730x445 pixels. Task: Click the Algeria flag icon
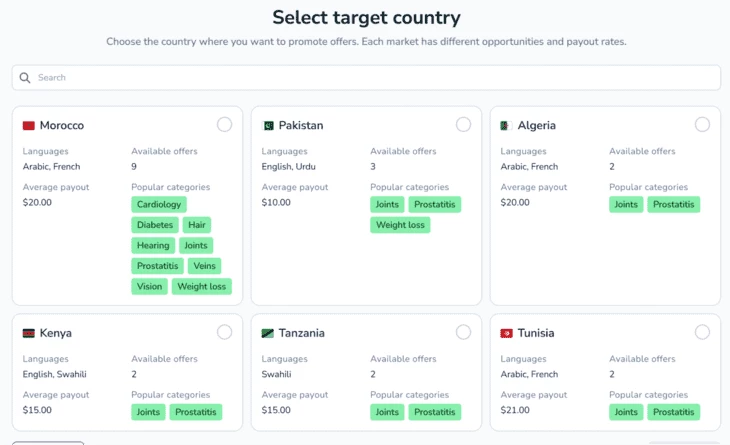pos(507,126)
